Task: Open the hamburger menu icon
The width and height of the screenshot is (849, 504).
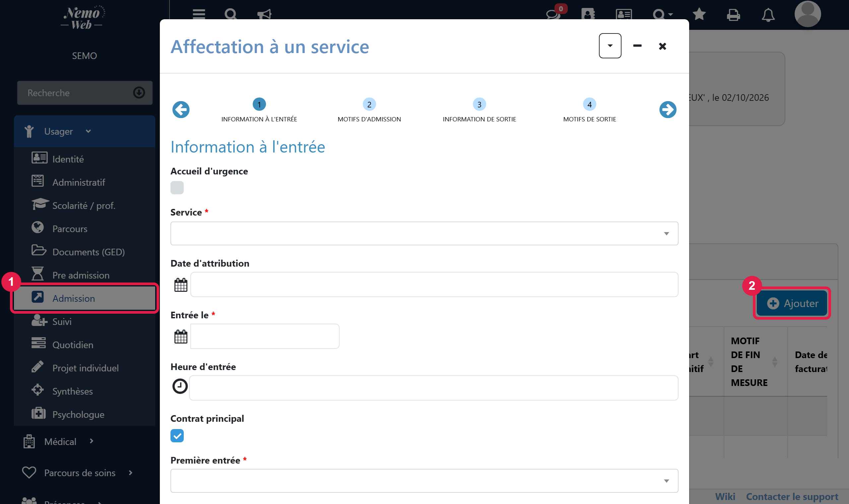Action: (199, 14)
